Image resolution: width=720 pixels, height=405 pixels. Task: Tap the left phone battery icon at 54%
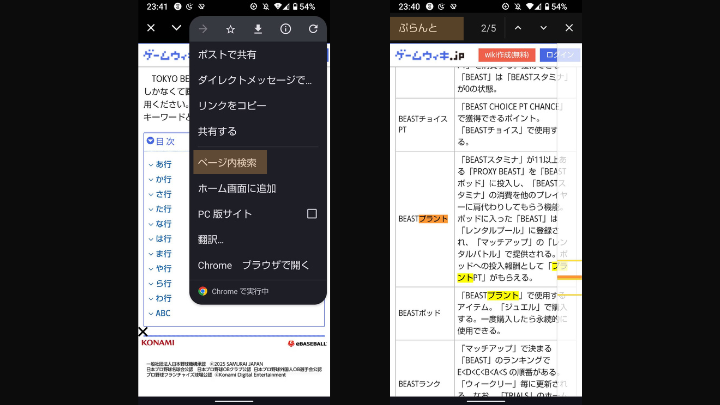point(295,6)
